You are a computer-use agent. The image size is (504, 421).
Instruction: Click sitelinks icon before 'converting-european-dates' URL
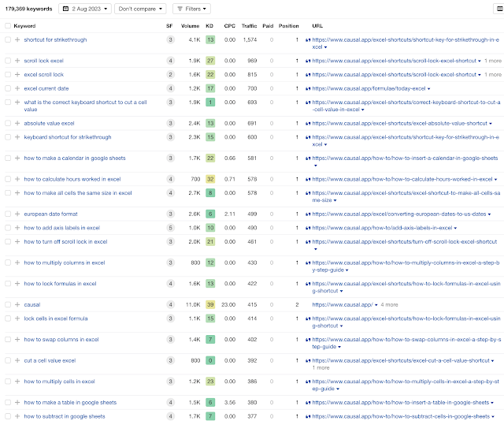click(x=308, y=214)
